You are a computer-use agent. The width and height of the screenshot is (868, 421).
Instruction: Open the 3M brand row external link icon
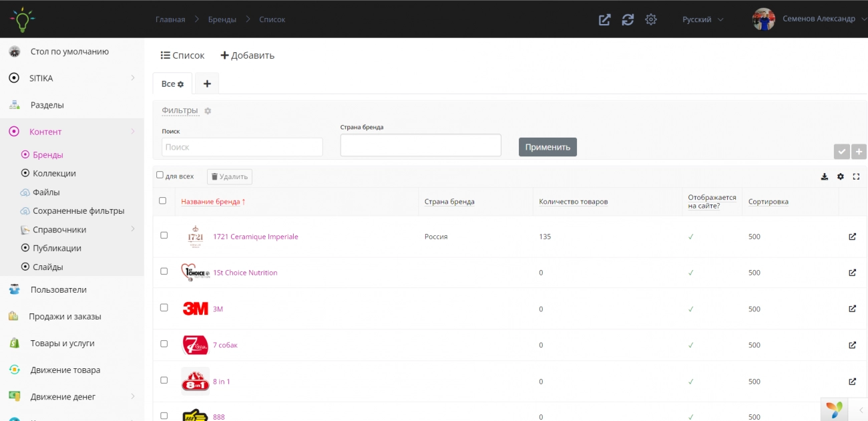(x=852, y=309)
